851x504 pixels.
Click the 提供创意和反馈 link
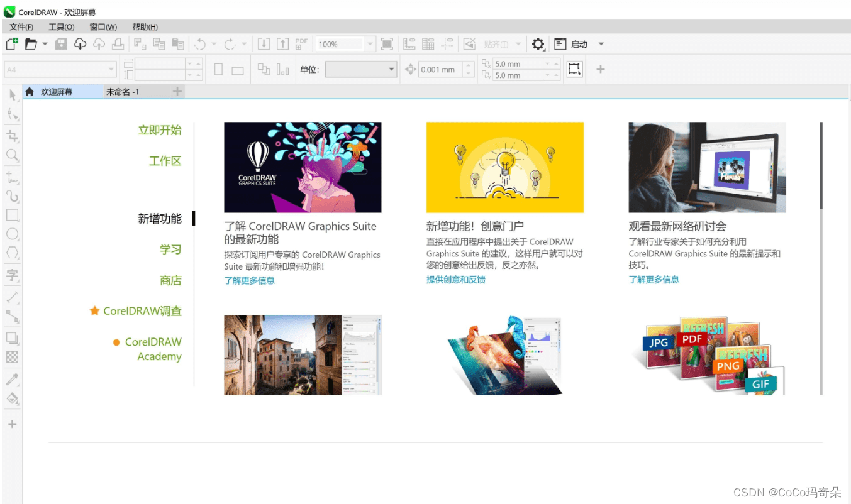(x=455, y=280)
